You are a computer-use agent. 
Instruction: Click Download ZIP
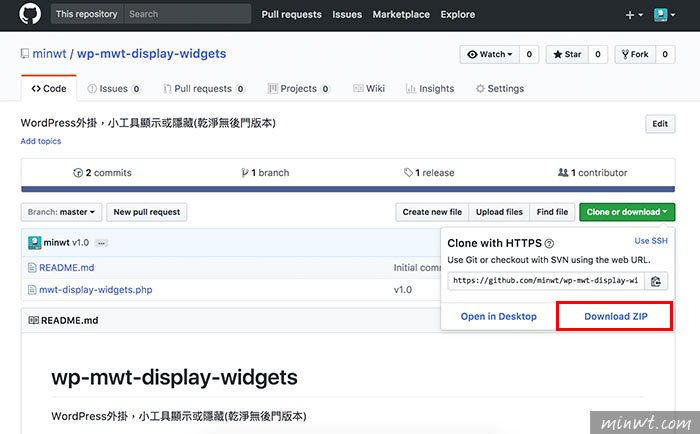point(616,317)
